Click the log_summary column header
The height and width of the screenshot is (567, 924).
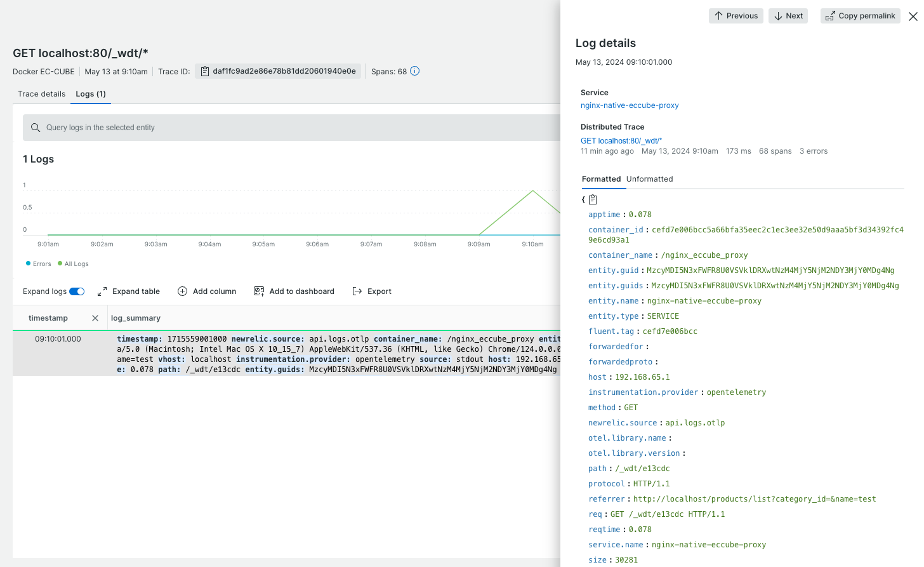tap(136, 318)
